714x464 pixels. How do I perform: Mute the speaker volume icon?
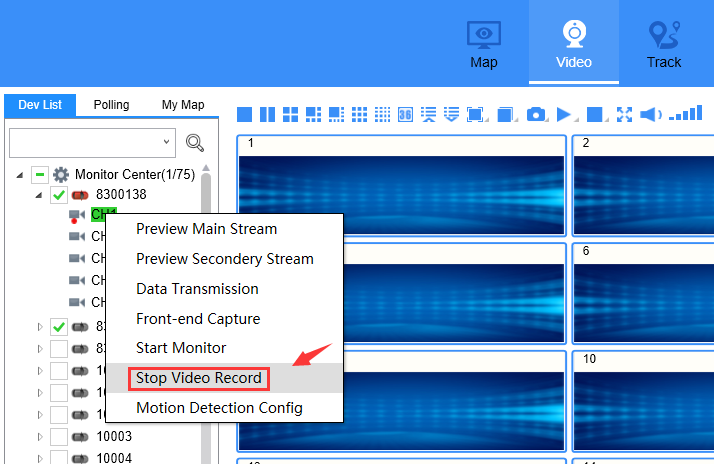(x=650, y=114)
